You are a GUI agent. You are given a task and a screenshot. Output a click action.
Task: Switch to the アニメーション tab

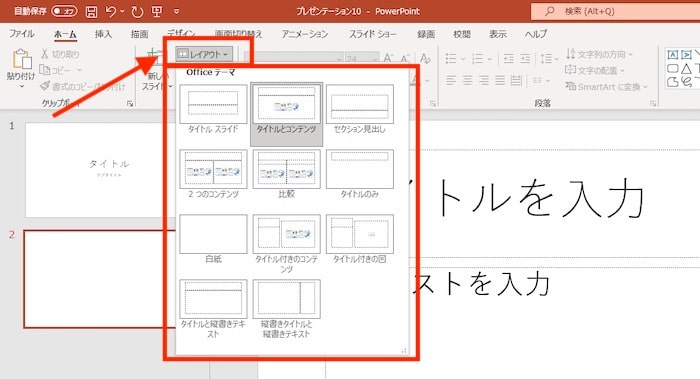304,34
